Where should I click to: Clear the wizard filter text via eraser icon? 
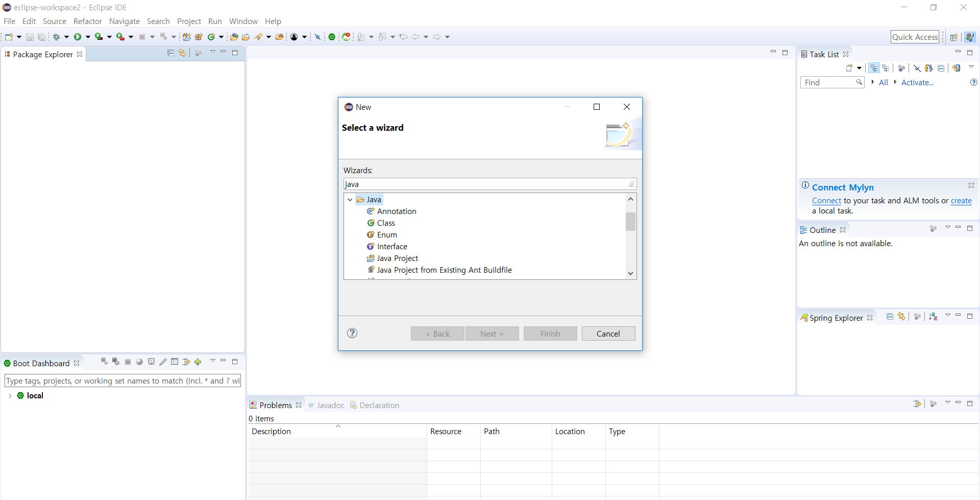631,184
